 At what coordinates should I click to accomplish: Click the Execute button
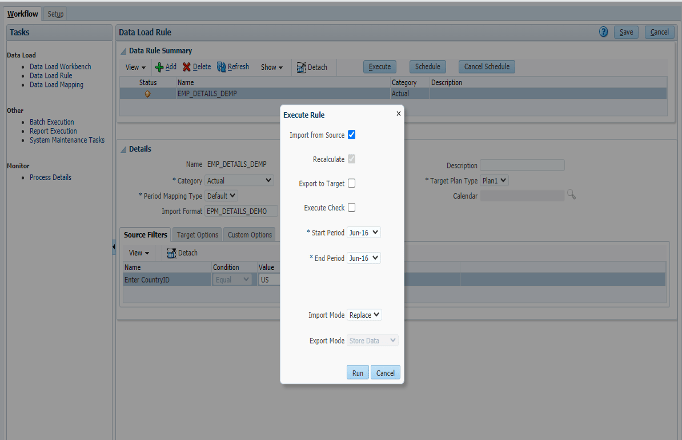[x=380, y=67]
